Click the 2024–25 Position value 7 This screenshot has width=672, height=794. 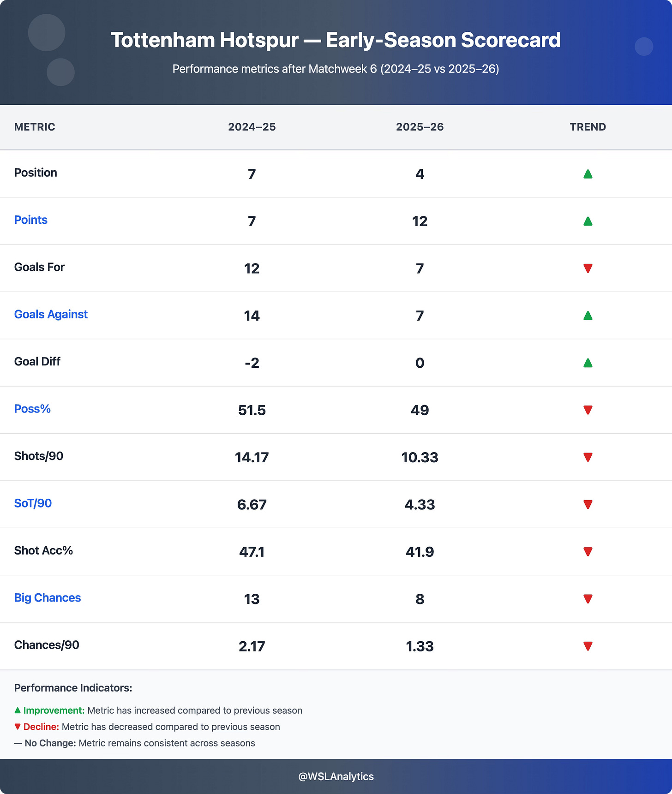pyautogui.click(x=252, y=174)
